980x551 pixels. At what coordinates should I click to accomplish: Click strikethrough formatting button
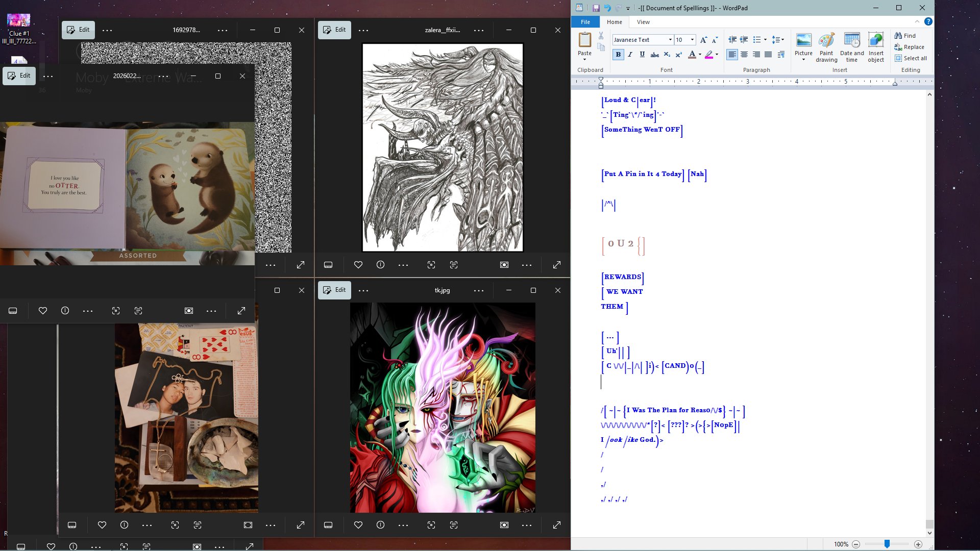coord(654,55)
